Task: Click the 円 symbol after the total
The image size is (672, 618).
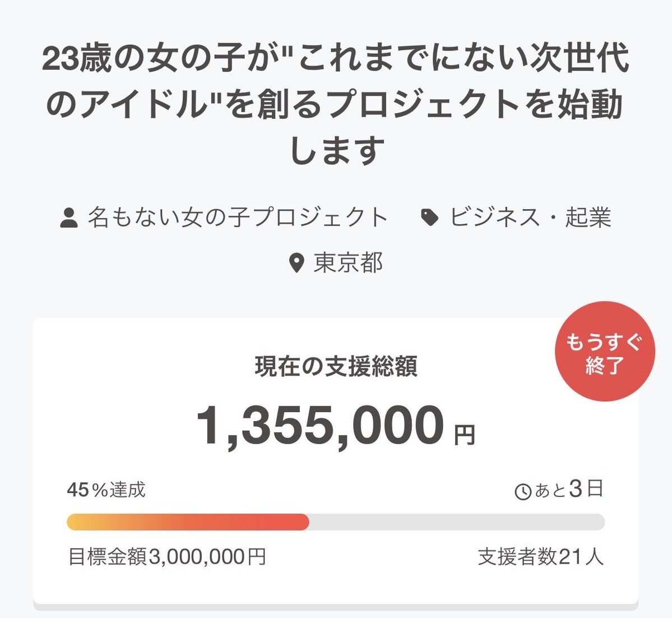Action: tap(465, 435)
